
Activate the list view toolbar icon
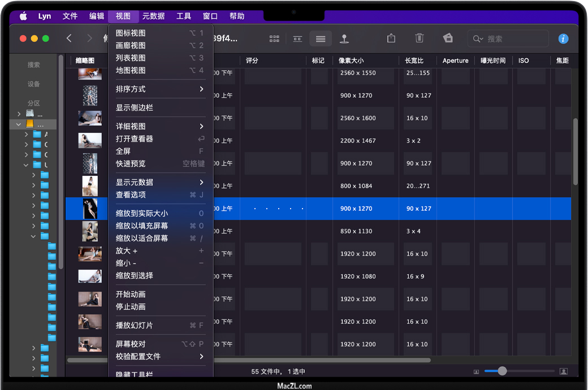[x=321, y=38]
